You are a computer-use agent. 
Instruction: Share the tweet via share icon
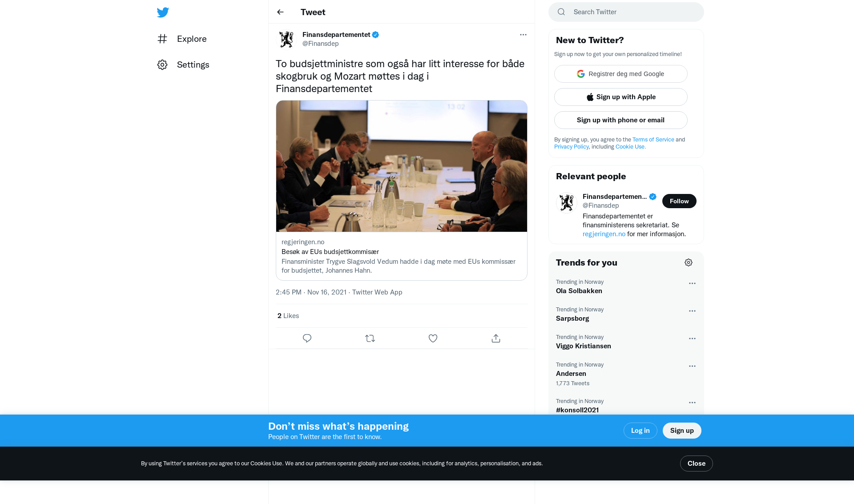pyautogui.click(x=496, y=339)
